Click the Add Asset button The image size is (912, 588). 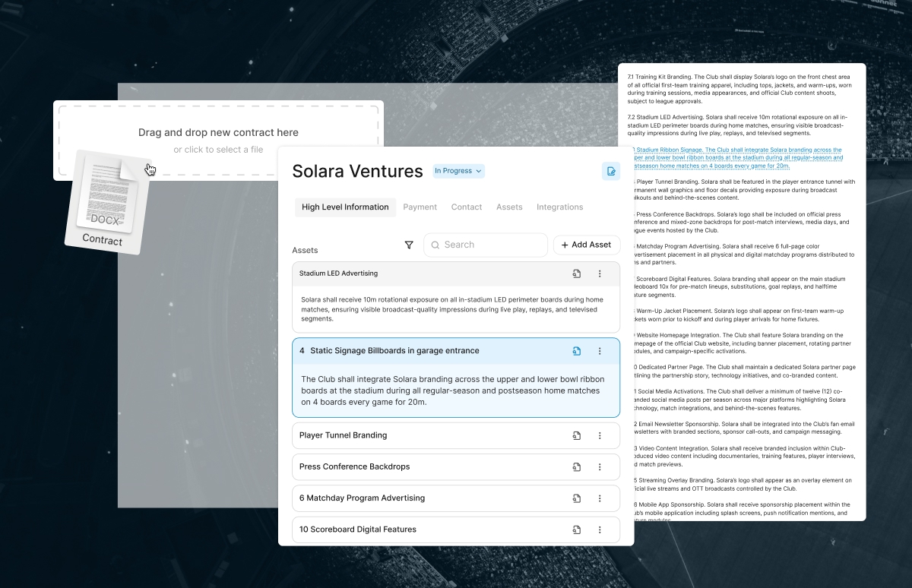pyautogui.click(x=587, y=245)
